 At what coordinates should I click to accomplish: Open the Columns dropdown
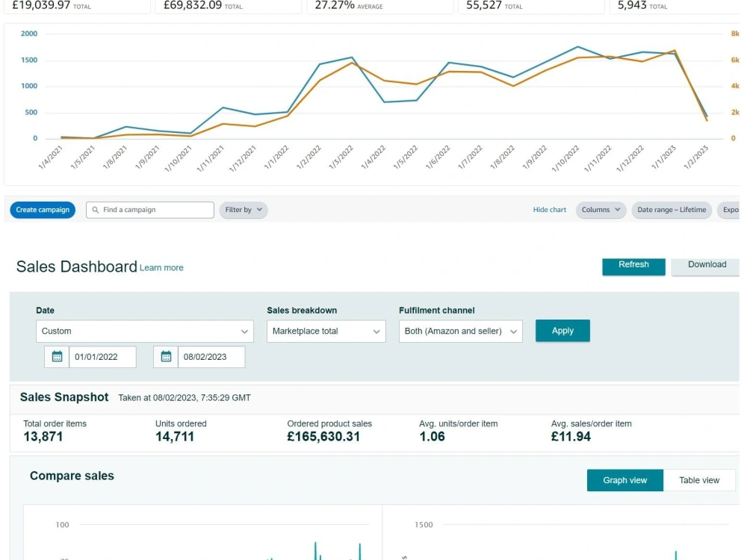(601, 210)
